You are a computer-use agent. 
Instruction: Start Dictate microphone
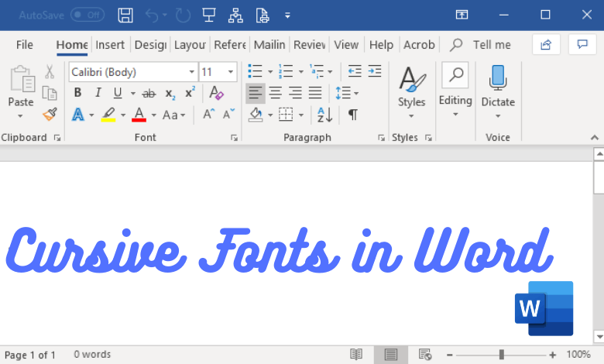498,91
